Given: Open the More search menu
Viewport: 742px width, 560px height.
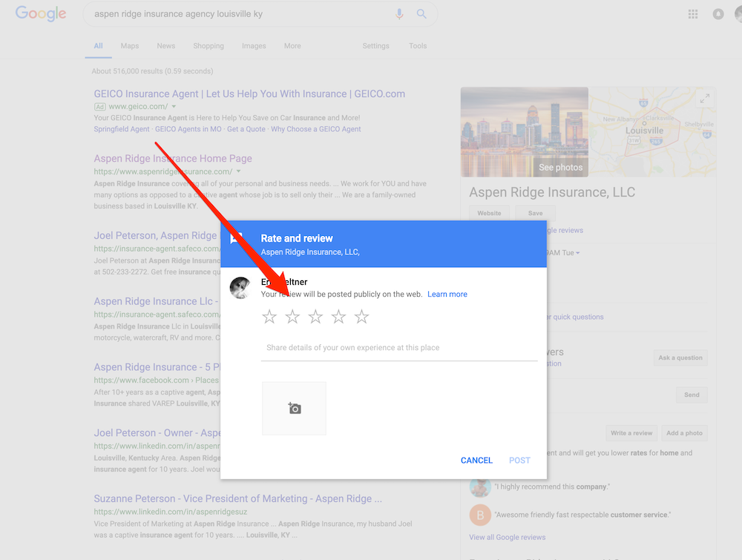Looking at the screenshot, I should 292,46.
